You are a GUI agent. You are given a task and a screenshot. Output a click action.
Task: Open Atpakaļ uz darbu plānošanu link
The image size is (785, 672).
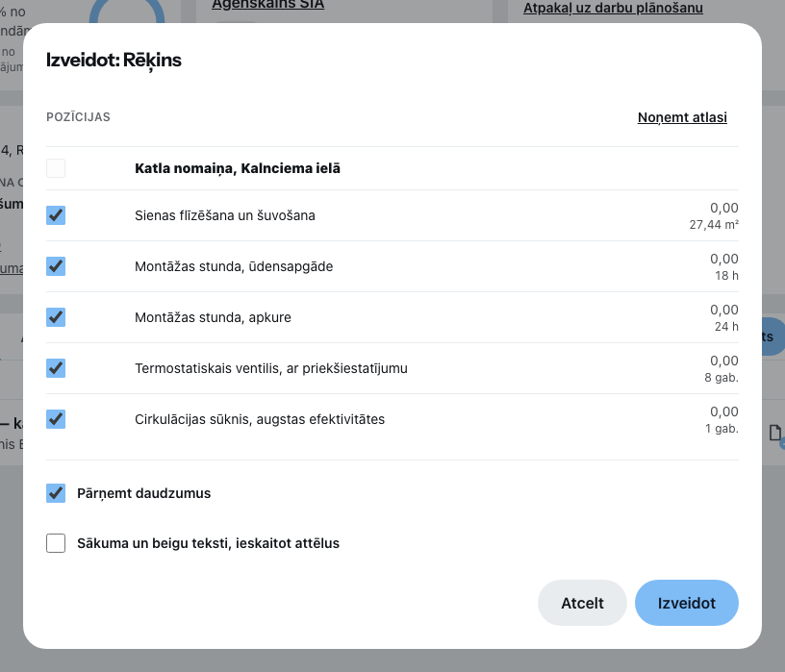click(613, 8)
